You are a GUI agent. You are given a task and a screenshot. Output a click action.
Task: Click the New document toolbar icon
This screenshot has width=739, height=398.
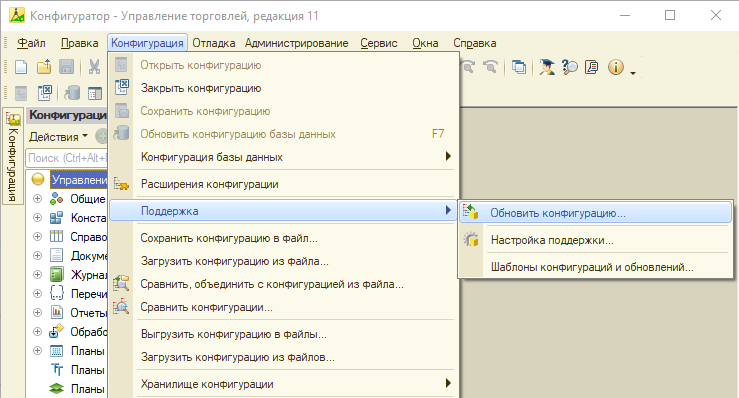(x=21, y=67)
